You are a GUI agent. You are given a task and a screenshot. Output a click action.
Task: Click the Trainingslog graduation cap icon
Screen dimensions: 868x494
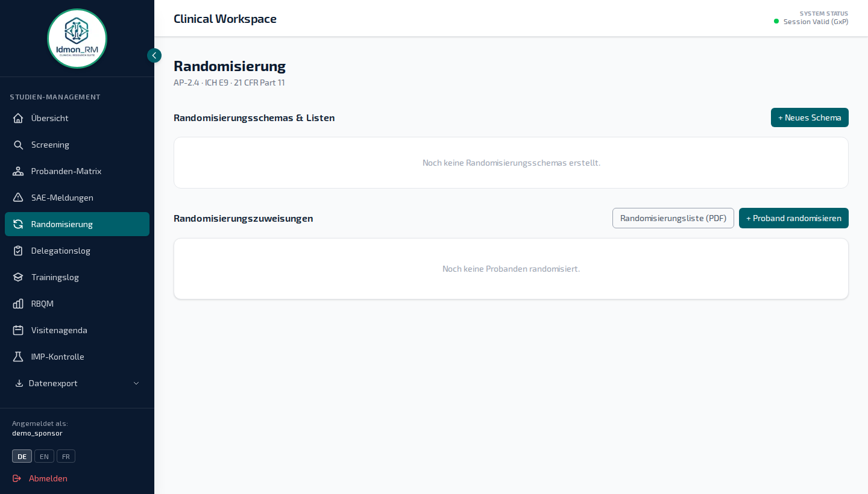tap(18, 277)
